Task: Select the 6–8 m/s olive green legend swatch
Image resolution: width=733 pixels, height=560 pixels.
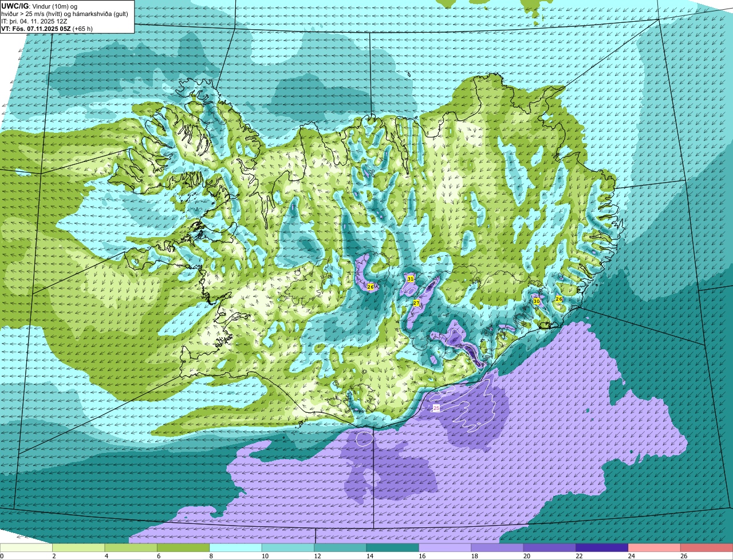Action: coord(183,548)
